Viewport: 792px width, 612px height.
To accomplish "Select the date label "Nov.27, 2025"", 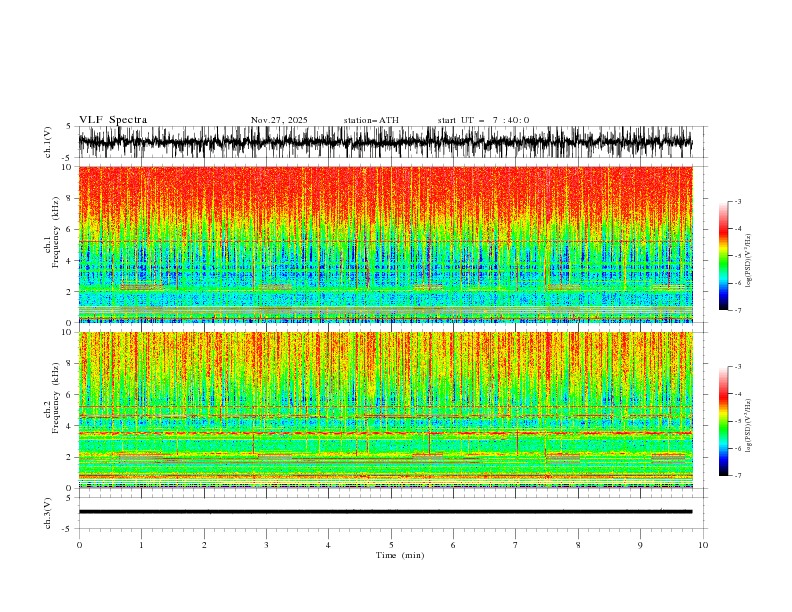I will pos(279,120).
